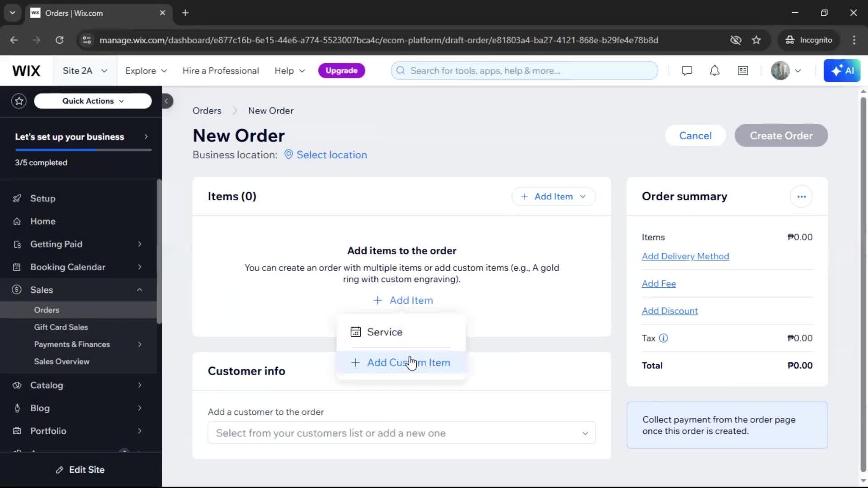
Task: Click the Catalog icon
Action: pyautogui.click(x=17, y=385)
